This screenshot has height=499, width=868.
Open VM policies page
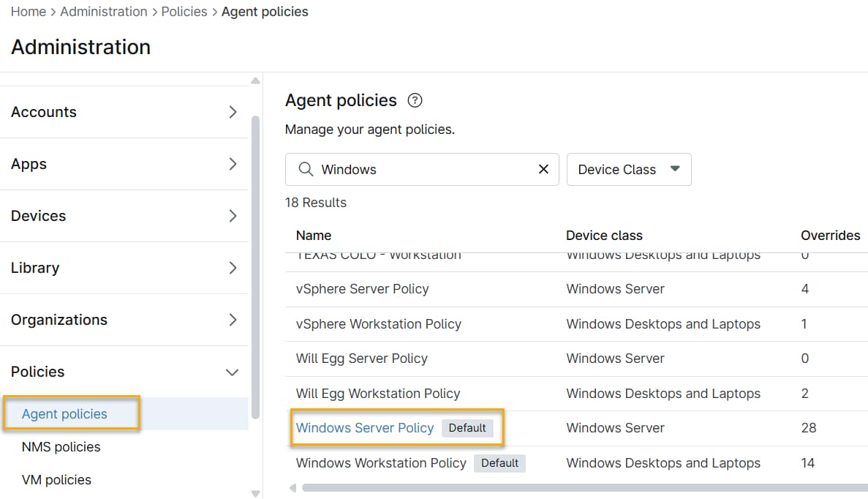[57, 480]
